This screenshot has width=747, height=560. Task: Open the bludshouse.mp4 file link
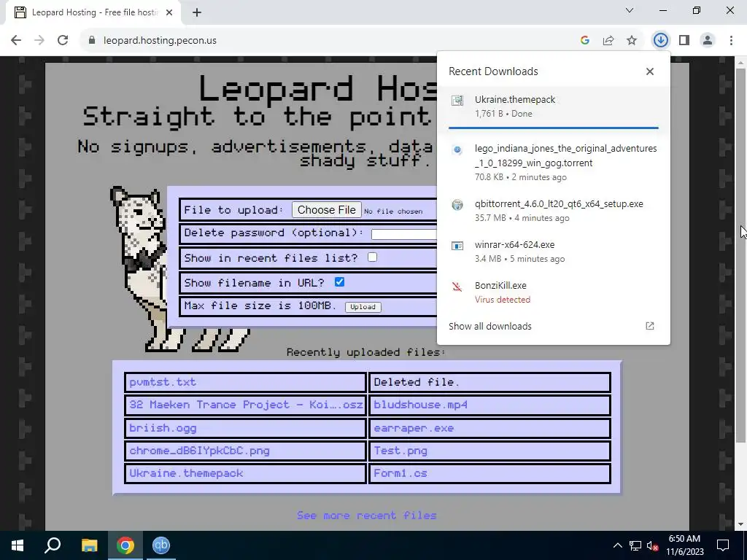point(420,405)
